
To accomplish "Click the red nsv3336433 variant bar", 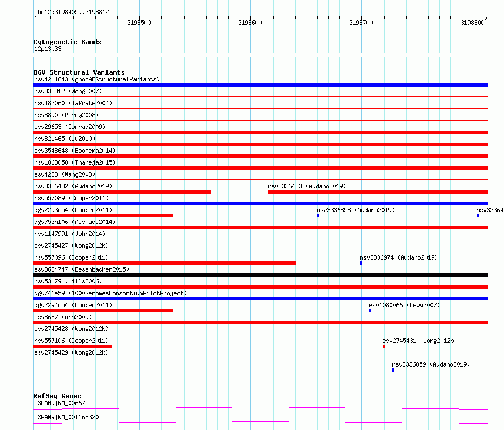I will [x=378, y=192].
